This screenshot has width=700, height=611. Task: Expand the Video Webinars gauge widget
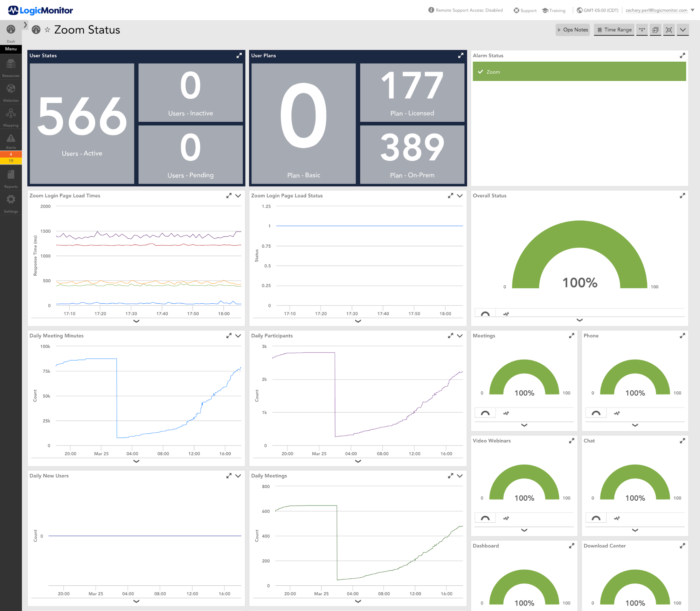tap(571, 441)
